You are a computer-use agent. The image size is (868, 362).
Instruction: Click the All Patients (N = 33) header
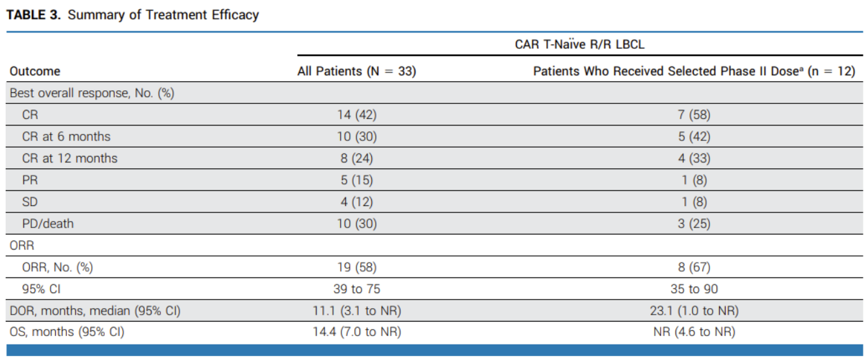pyautogui.click(x=356, y=71)
